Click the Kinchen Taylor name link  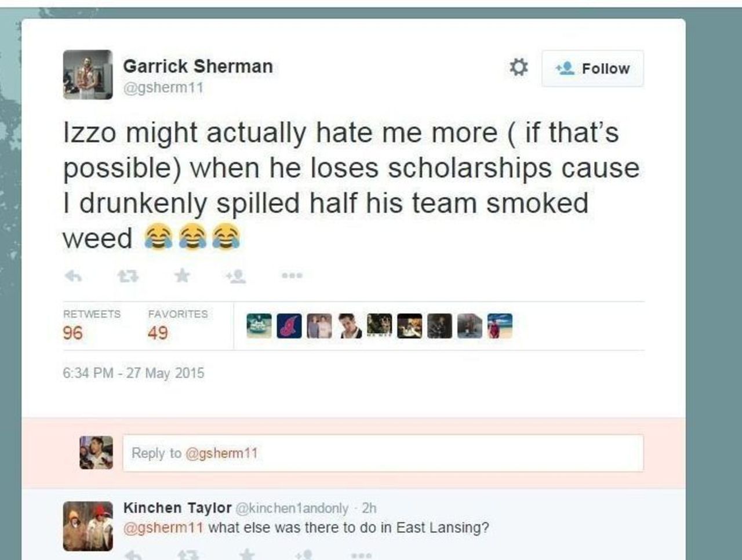(177, 508)
